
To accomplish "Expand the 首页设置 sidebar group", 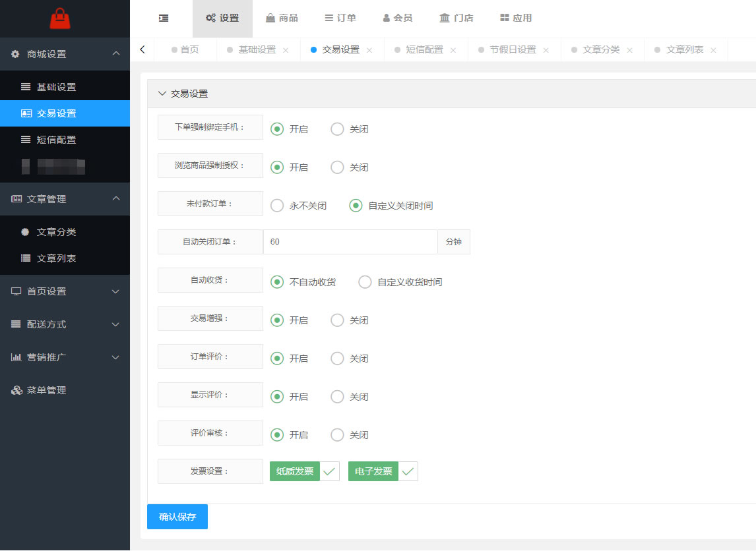I will point(115,291).
